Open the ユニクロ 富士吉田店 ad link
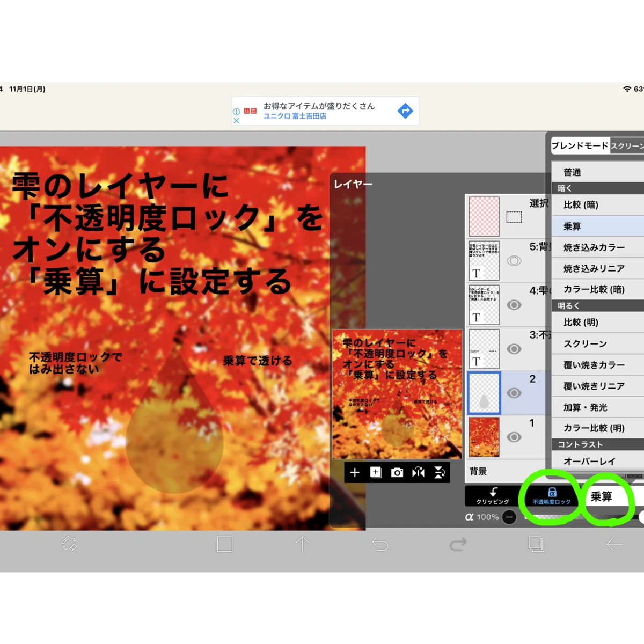 pos(295,116)
